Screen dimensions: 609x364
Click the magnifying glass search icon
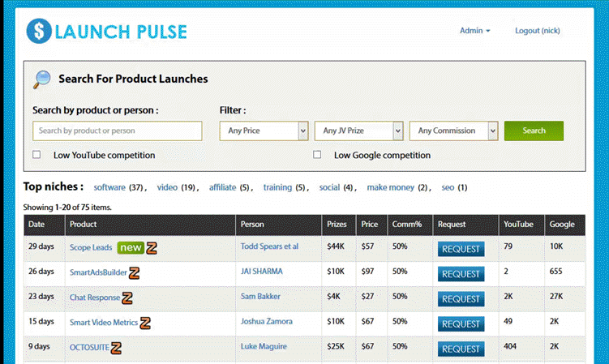(41, 79)
